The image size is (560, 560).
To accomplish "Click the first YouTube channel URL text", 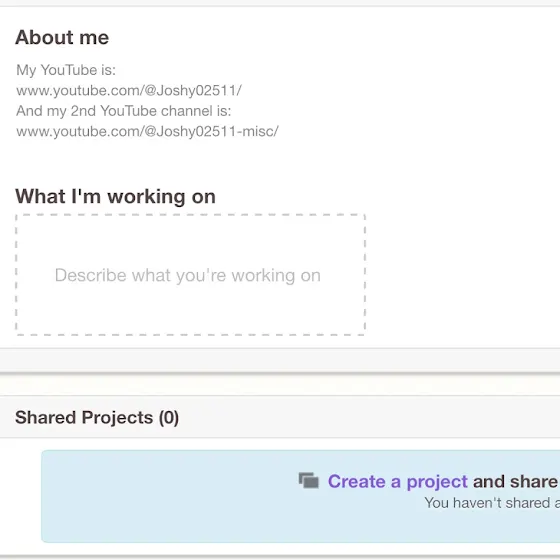I will (129, 90).
